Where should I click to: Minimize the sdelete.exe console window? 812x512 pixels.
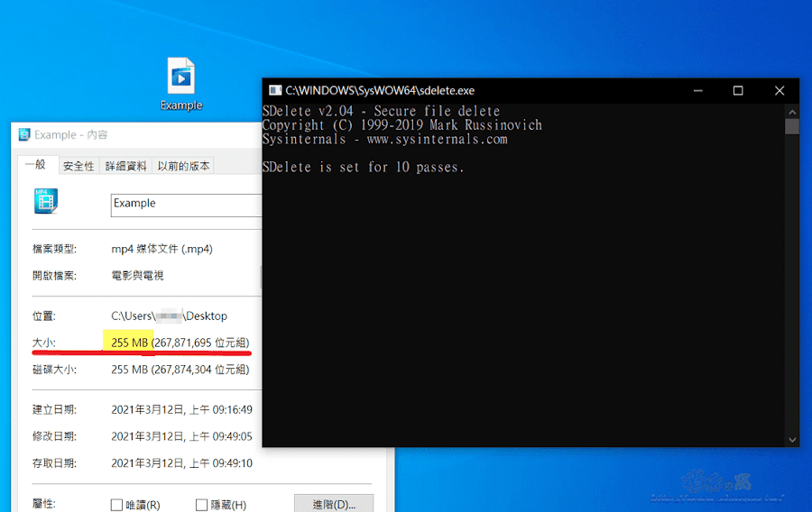(x=698, y=91)
